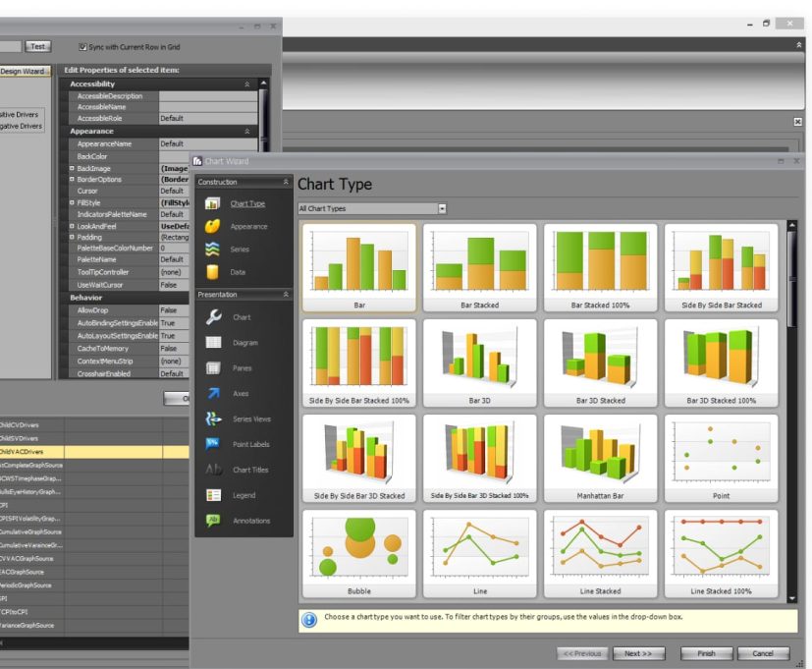Viewport: 812px width, 669px height.
Task: Open the All Chart Types dropdown
Action: (x=442, y=208)
